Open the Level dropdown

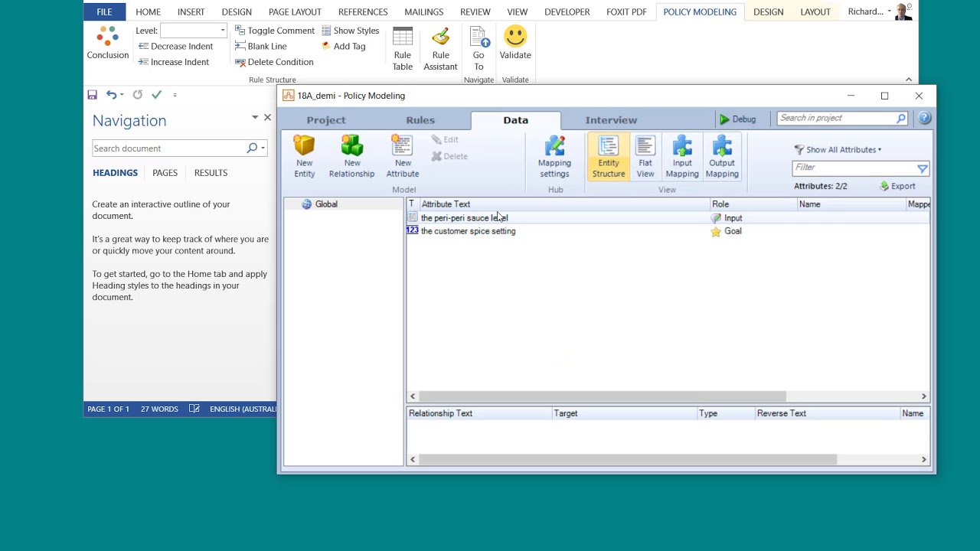[x=223, y=31]
